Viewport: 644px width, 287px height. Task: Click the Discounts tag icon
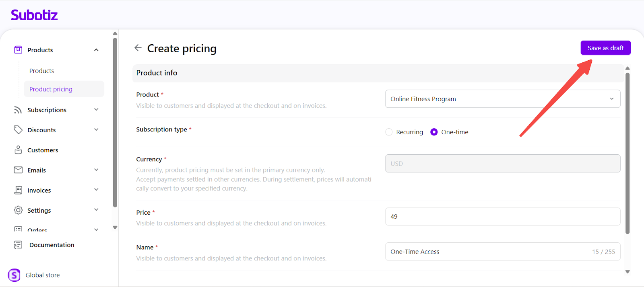click(x=18, y=130)
